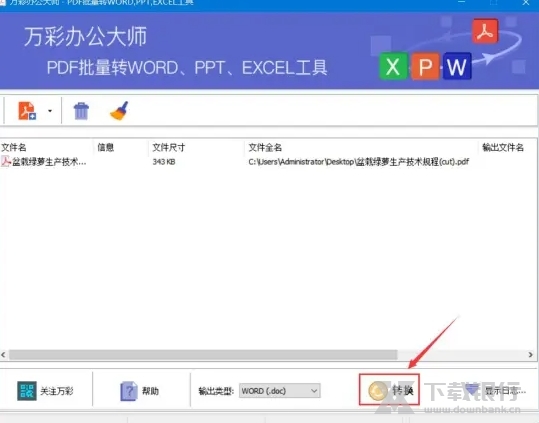
Task: Click the 关注万彩 QR code icon
Action: [x=27, y=391]
